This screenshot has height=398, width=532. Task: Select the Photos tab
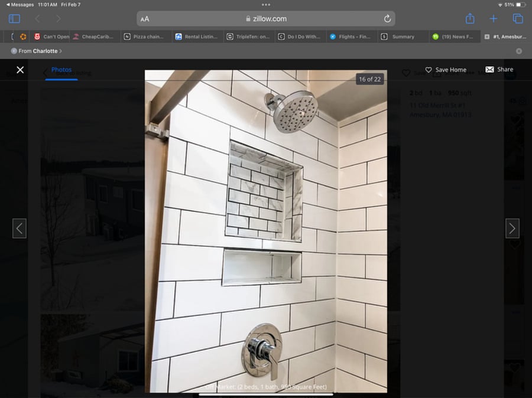61,70
